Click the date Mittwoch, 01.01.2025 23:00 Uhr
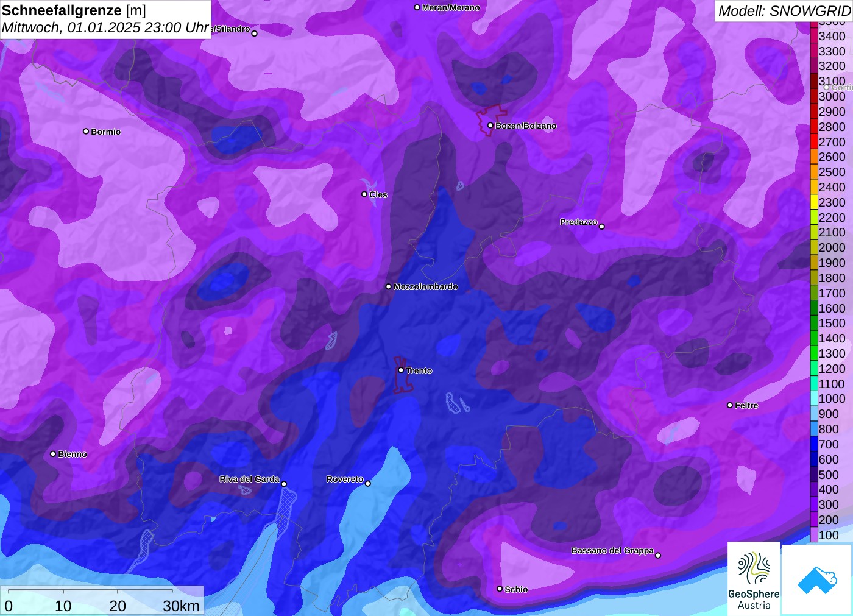The image size is (853, 616). [105, 27]
